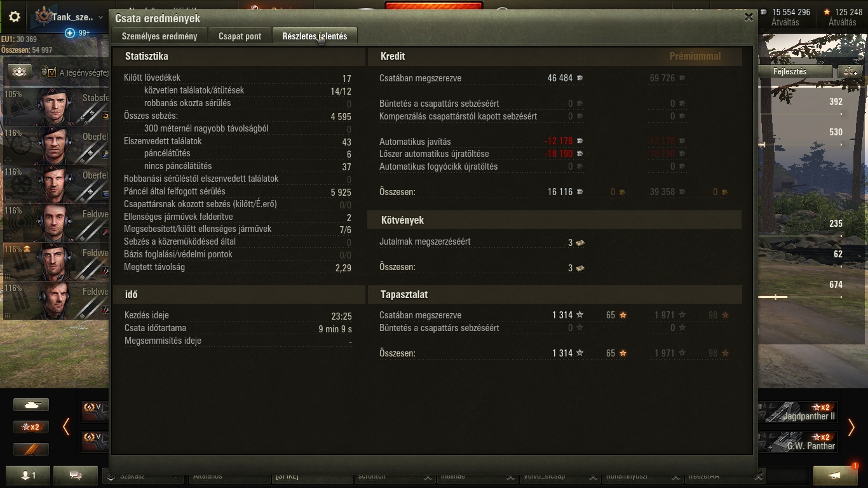This screenshot has height=488, width=868.
Task: Open the chat channels speech bubble
Action: click(76, 475)
